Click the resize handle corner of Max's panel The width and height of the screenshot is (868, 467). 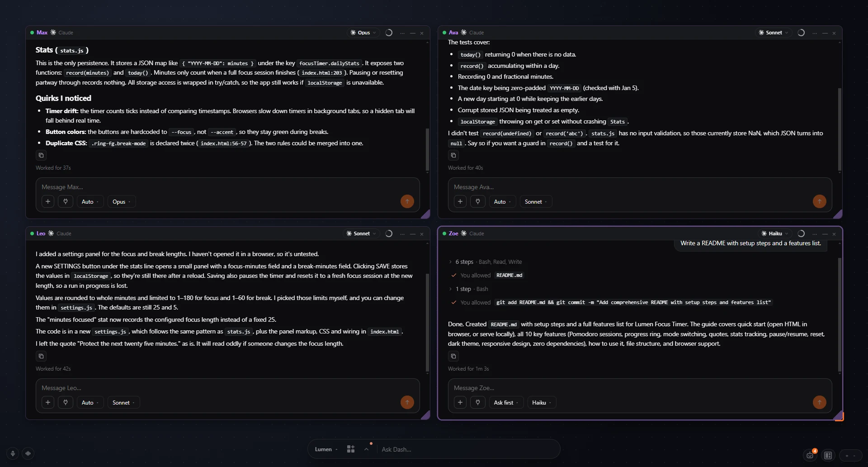coord(425,214)
